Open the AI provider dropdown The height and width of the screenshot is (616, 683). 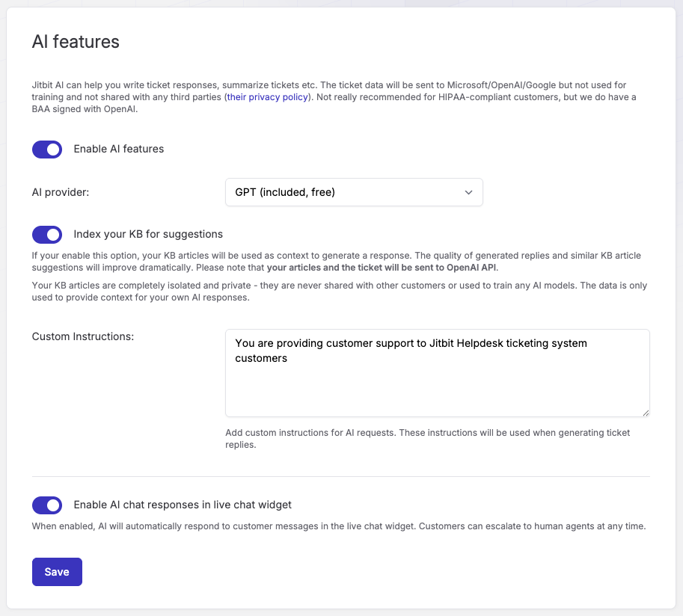(354, 192)
